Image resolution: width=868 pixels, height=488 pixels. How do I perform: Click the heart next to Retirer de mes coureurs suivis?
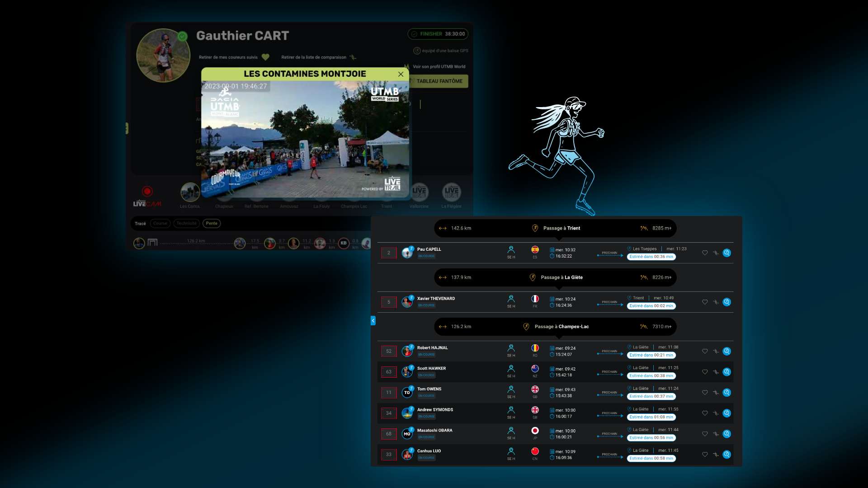tap(265, 57)
